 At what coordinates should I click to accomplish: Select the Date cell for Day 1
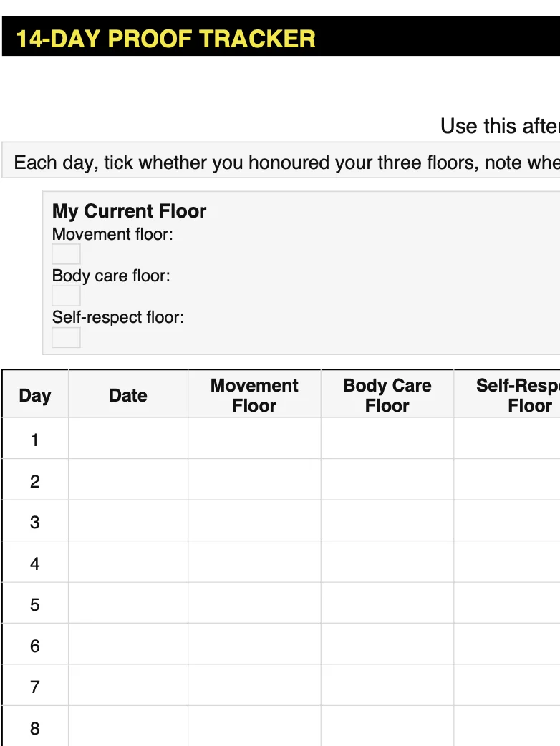[x=128, y=438]
